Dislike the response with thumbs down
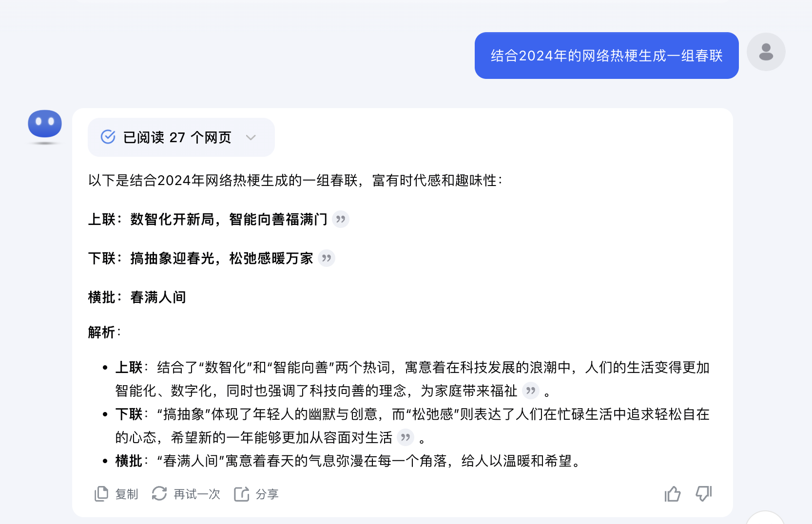Image resolution: width=812 pixels, height=524 pixels. pyautogui.click(x=703, y=494)
